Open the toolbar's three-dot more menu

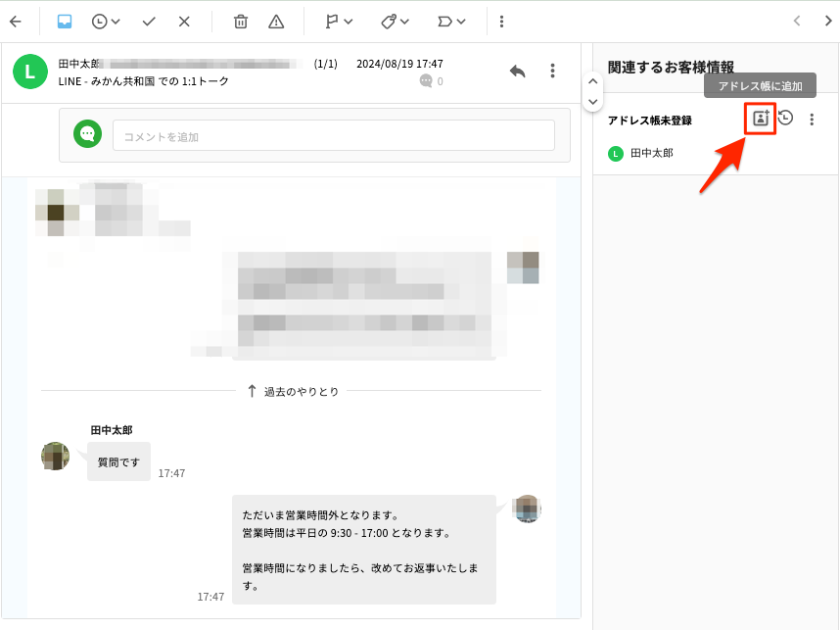click(502, 21)
